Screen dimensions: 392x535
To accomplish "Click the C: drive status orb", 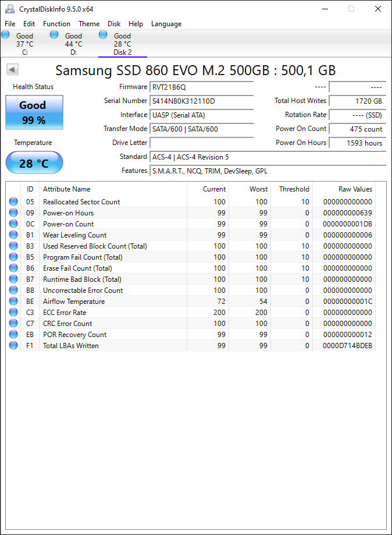I will click(5, 34).
